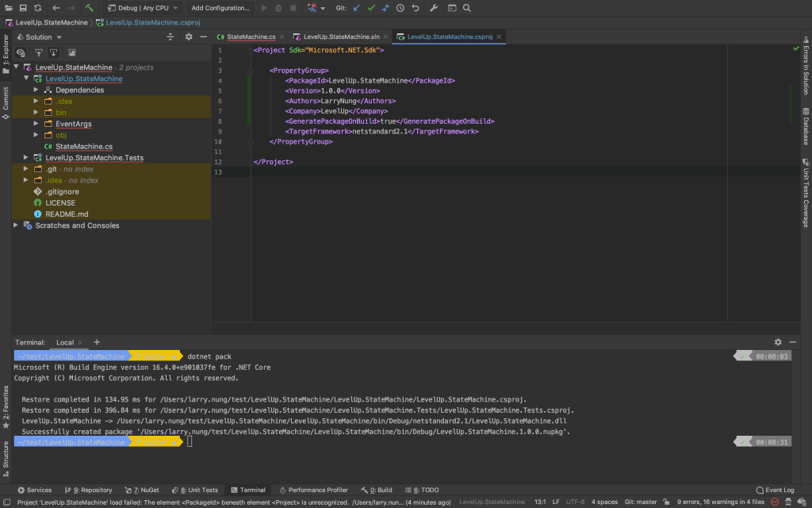This screenshot has width=812, height=508.
Task: Click the LF line separator widget
Action: pos(556,502)
